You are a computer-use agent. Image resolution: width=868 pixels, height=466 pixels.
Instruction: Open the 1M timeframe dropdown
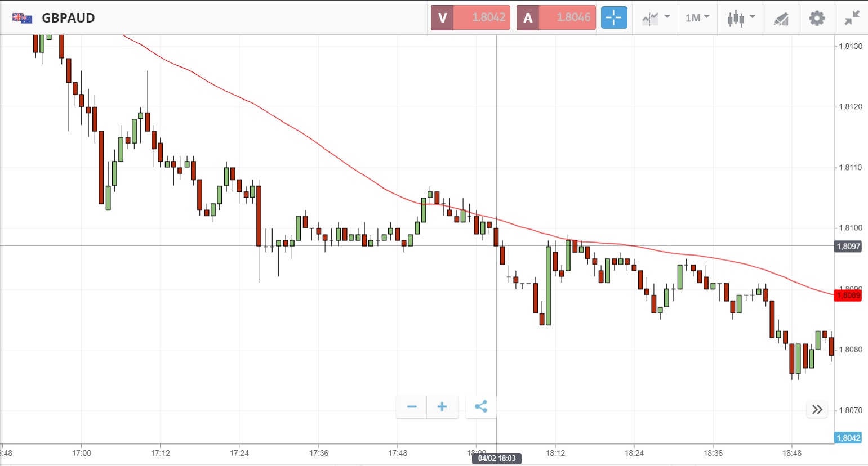point(697,18)
